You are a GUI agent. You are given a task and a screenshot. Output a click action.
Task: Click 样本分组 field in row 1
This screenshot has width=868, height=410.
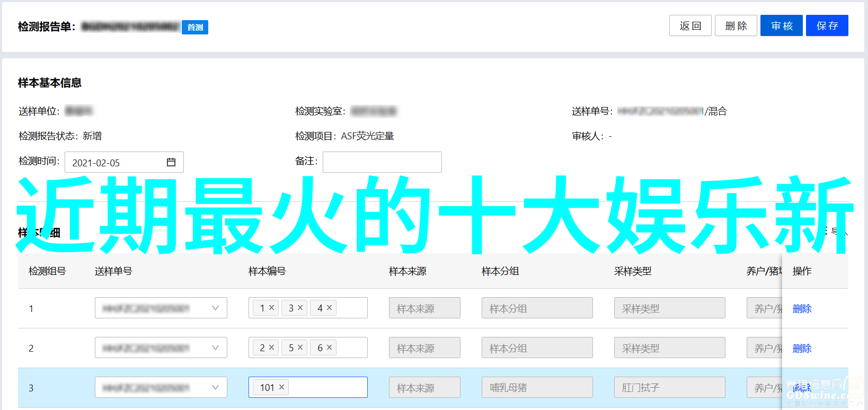coord(537,308)
